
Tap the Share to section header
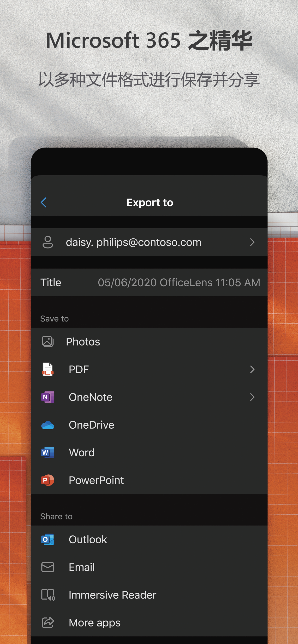point(56,516)
